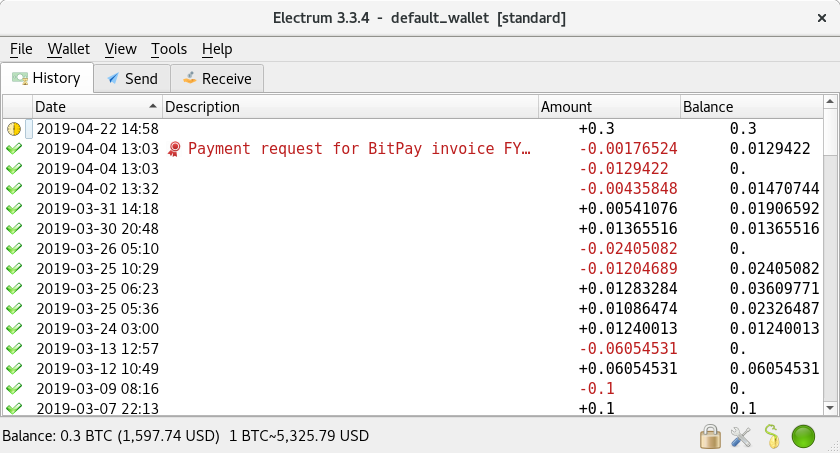Switch to the Receive tab

217,78
